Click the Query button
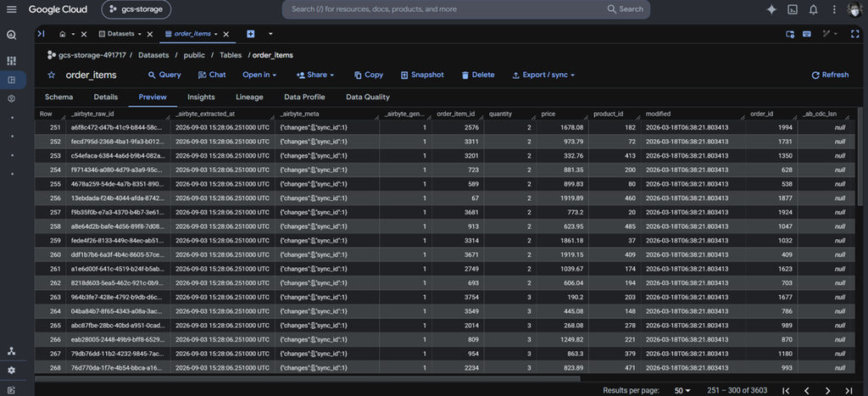868x396 pixels. click(164, 75)
